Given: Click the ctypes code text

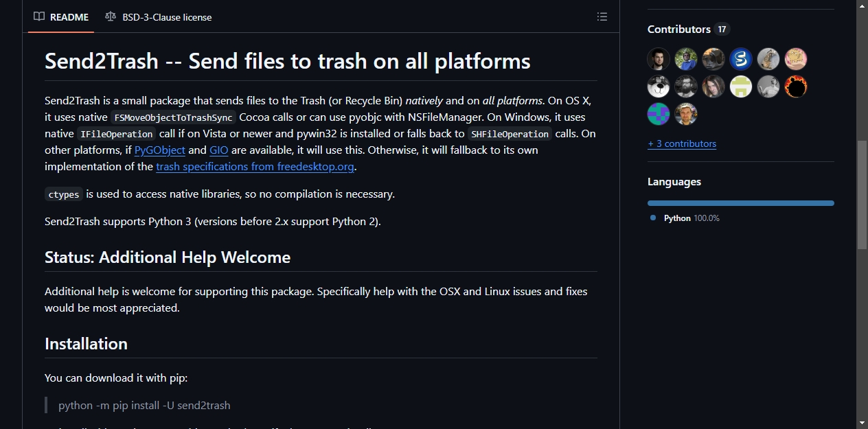Looking at the screenshot, I should [x=64, y=194].
